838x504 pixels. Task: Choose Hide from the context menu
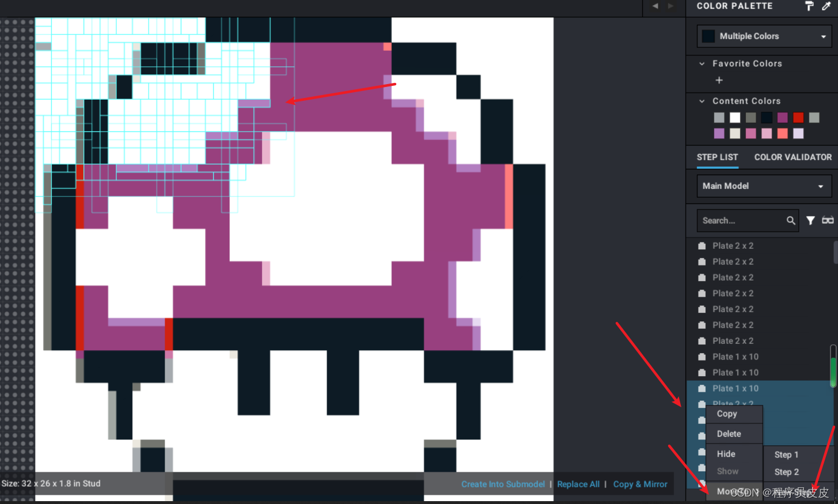tap(734, 454)
